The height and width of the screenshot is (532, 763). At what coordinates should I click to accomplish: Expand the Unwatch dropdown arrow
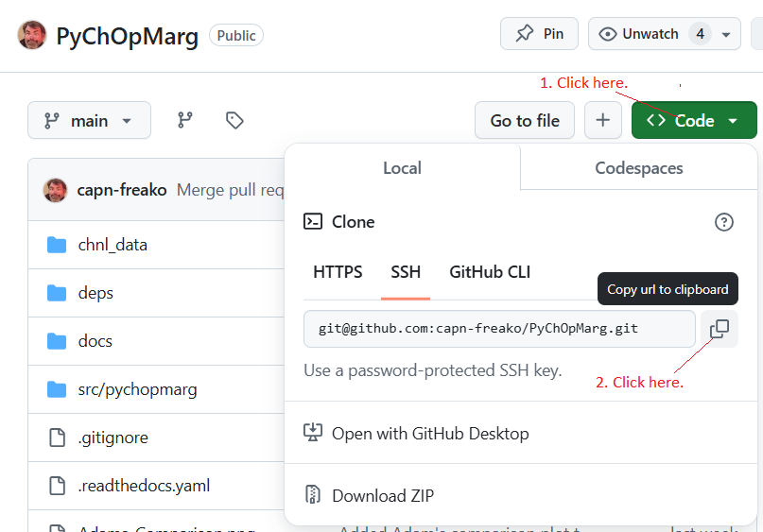pos(726,35)
